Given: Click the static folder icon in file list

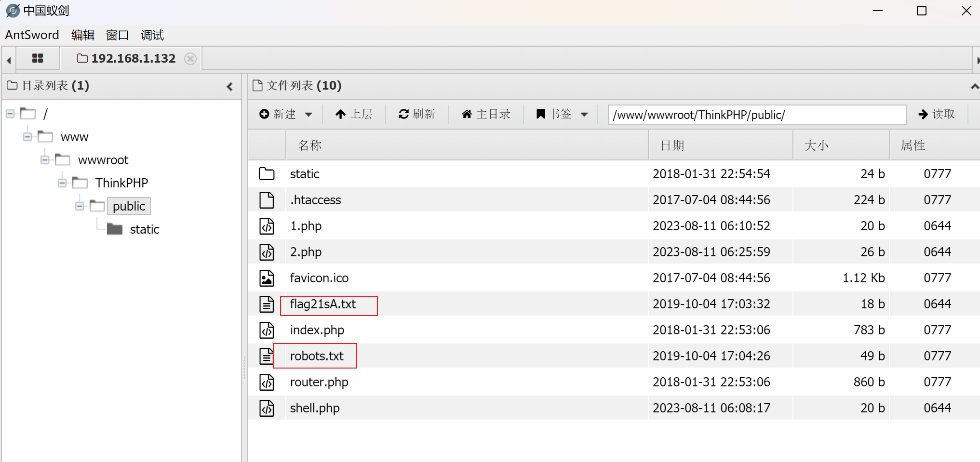Looking at the screenshot, I should coord(267,174).
